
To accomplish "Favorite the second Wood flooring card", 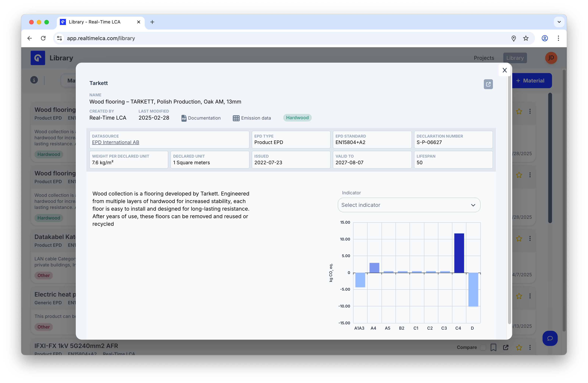I will pos(519,175).
